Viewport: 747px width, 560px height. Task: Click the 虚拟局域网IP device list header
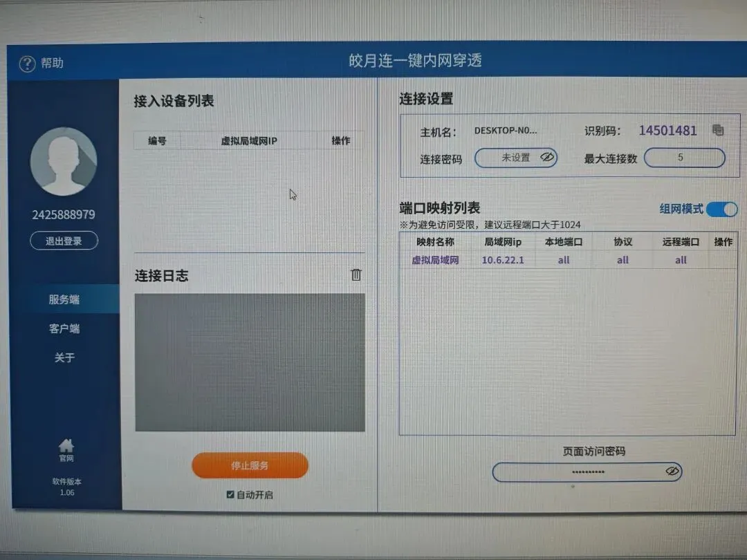pos(249,141)
